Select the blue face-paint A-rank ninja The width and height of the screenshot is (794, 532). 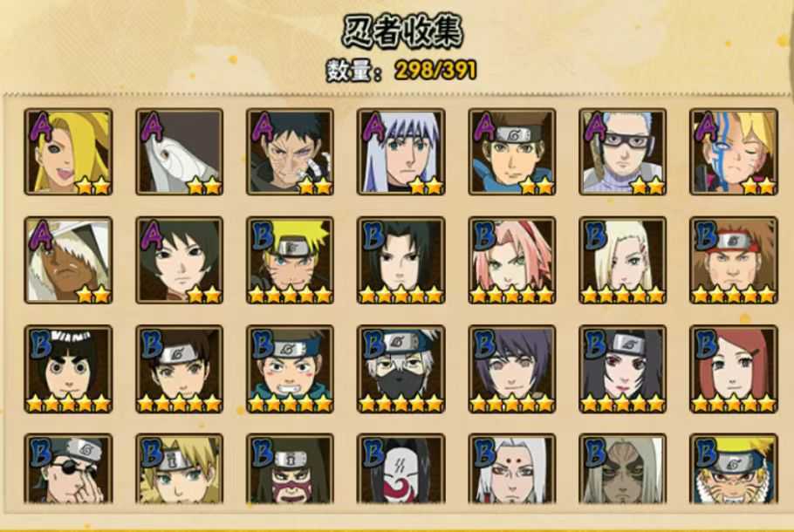[733, 152]
